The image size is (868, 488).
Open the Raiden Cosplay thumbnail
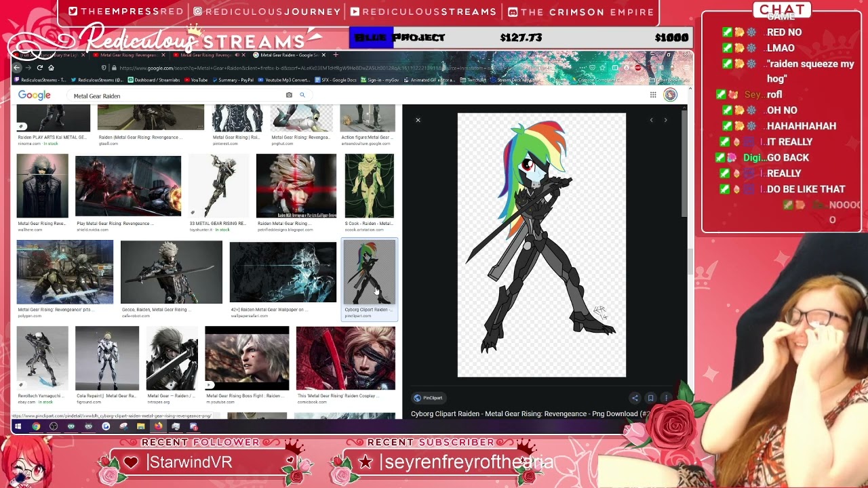point(346,359)
